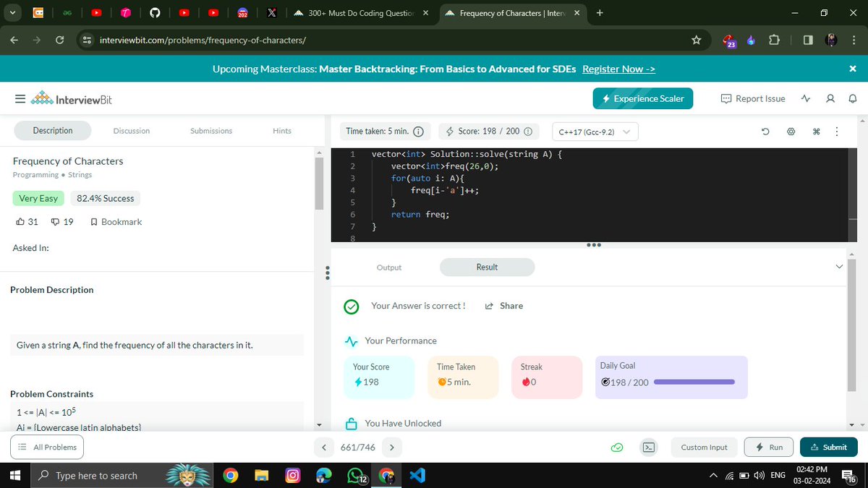Image resolution: width=868 pixels, height=488 pixels.
Task: Switch to the Description tab
Action: click(53, 130)
